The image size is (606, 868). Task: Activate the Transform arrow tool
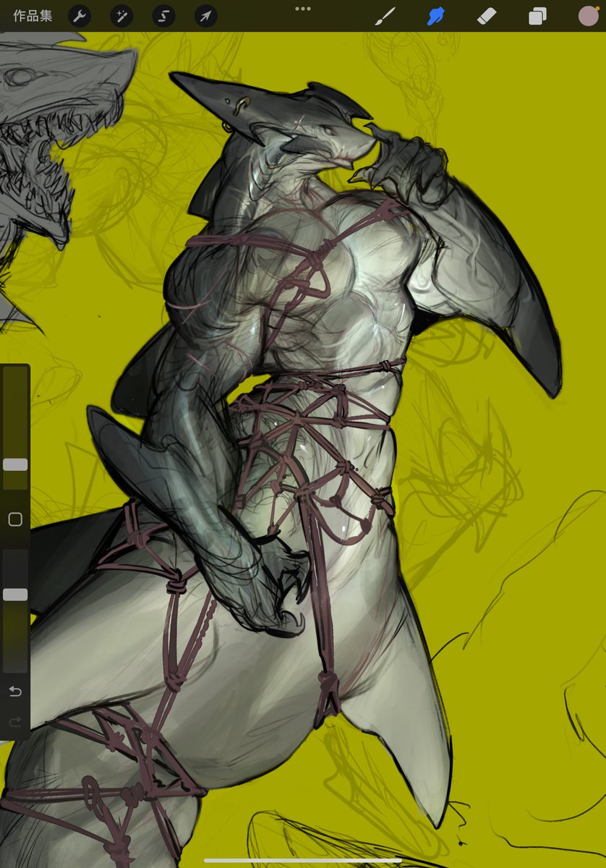206,16
